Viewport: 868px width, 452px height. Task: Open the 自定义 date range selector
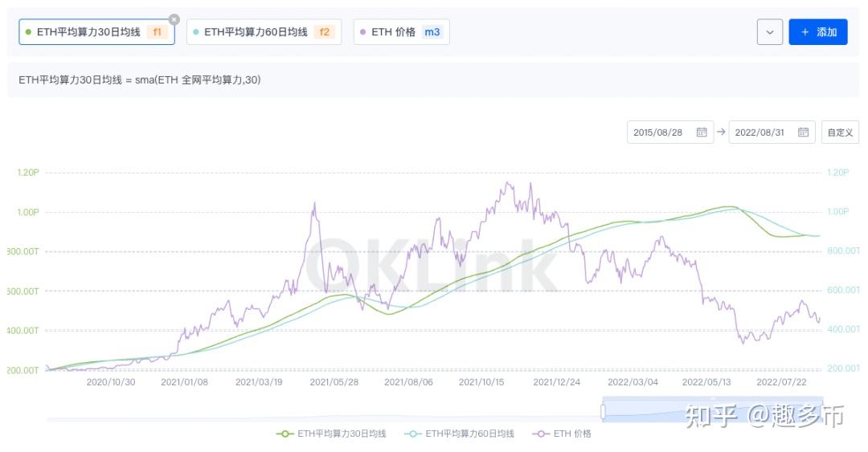pos(840,132)
